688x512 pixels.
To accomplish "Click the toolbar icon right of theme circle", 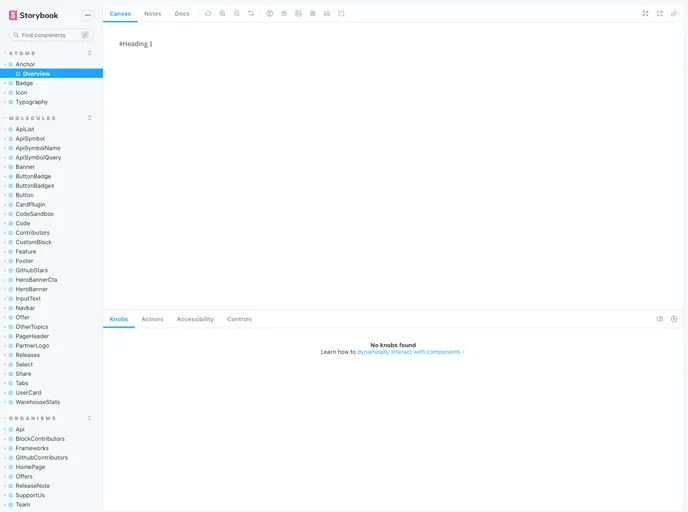I will coord(284,14).
